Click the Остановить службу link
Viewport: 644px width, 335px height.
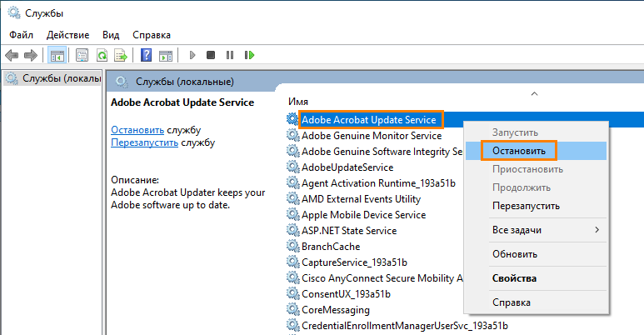coord(137,130)
